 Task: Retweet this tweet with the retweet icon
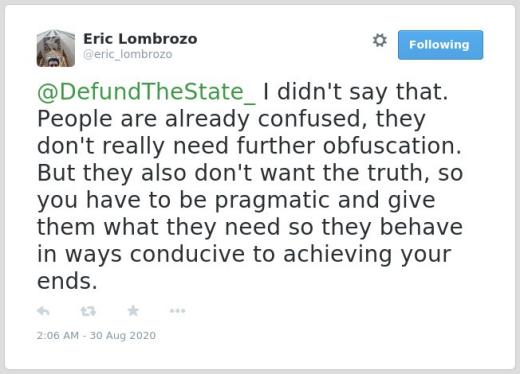click(88, 311)
